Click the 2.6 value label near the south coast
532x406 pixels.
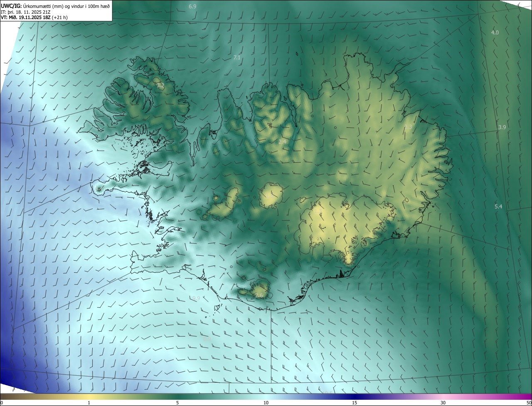259,295
